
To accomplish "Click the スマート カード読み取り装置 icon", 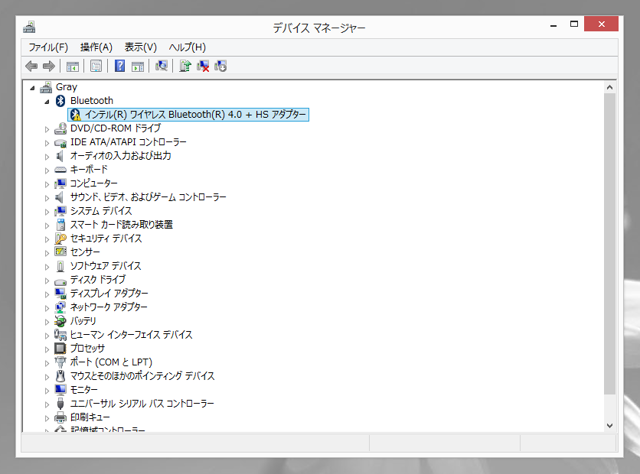I will tap(60, 225).
